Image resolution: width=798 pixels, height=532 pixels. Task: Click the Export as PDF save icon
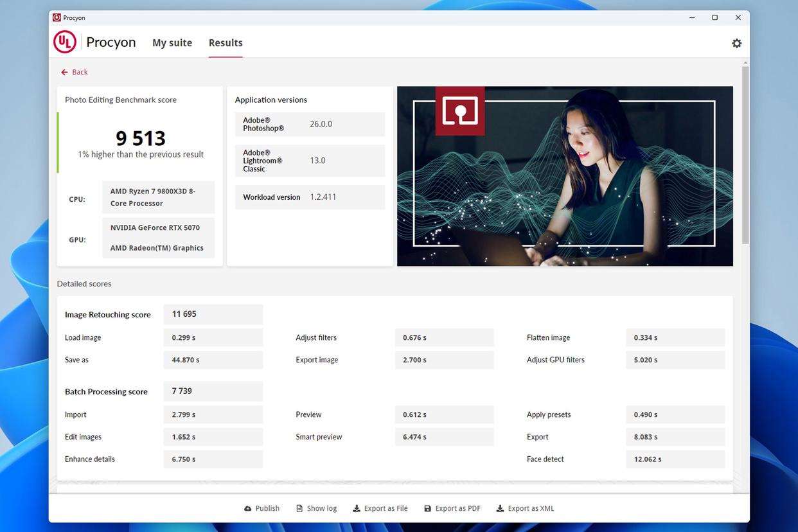tap(428, 508)
